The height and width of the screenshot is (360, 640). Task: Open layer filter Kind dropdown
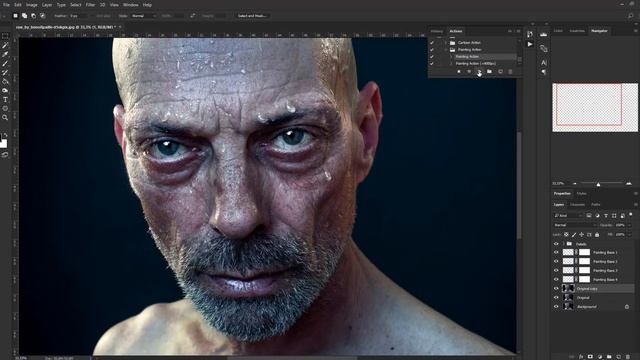tap(568, 216)
